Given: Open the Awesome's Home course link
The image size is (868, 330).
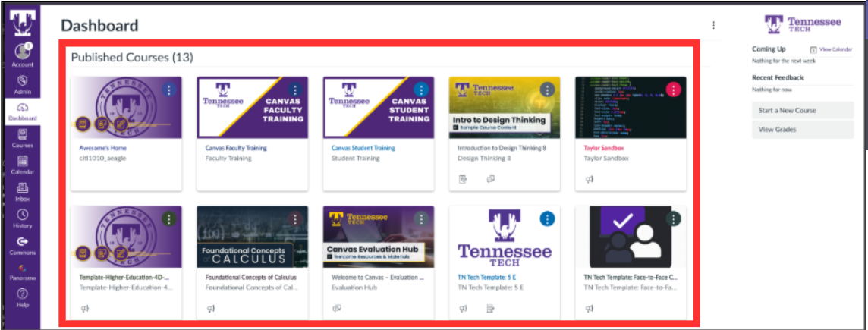Looking at the screenshot, I should [x=103, y=149].
